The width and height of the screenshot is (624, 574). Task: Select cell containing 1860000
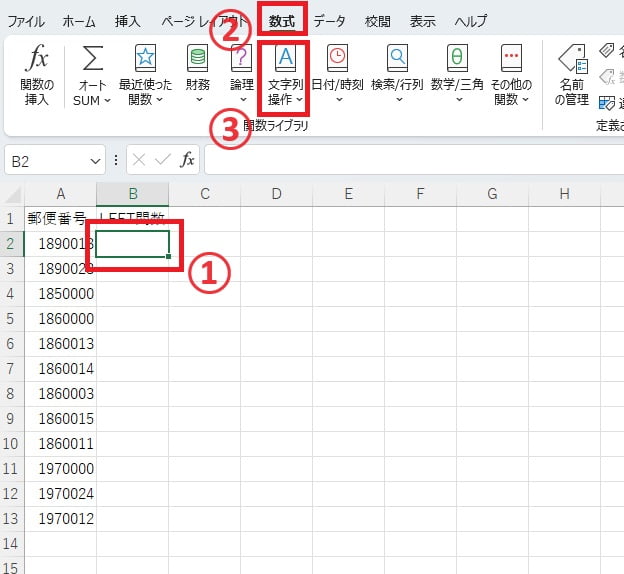[x=60, y=318]
